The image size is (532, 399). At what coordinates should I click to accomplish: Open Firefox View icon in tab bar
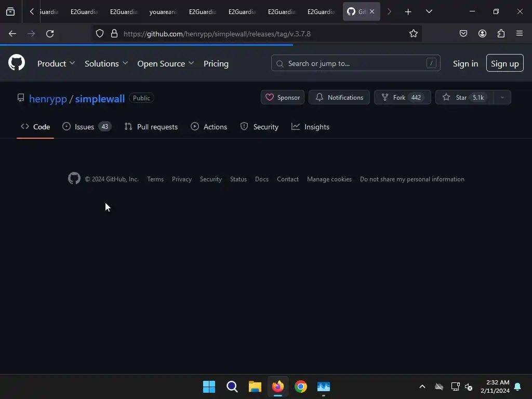pyautogui.click(x=10, y=11)
